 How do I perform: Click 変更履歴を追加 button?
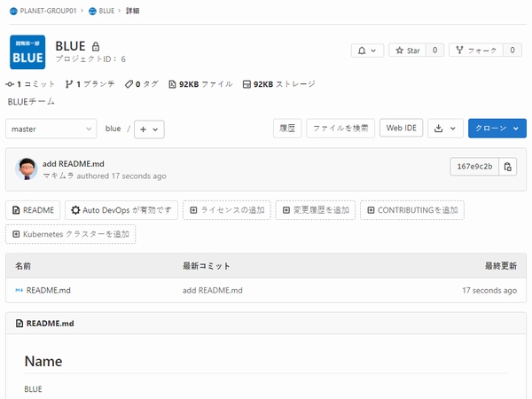pos(316,210)
